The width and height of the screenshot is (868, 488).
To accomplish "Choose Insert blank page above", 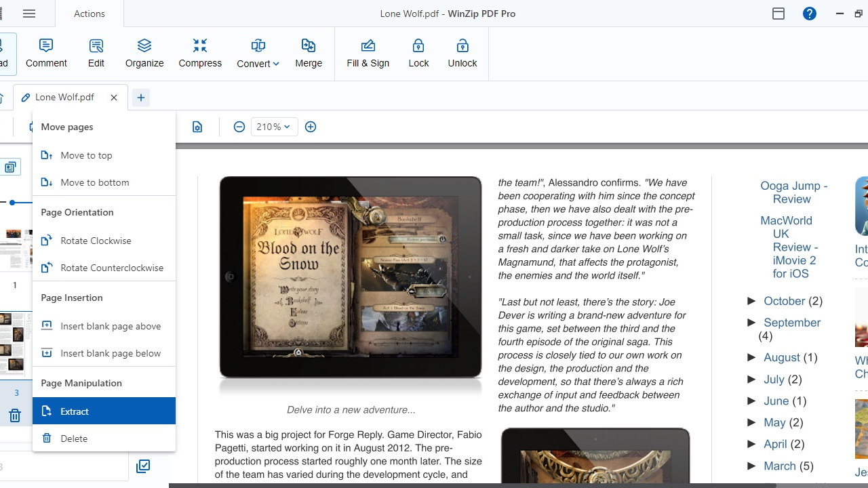I will click(x=104, y=326).
